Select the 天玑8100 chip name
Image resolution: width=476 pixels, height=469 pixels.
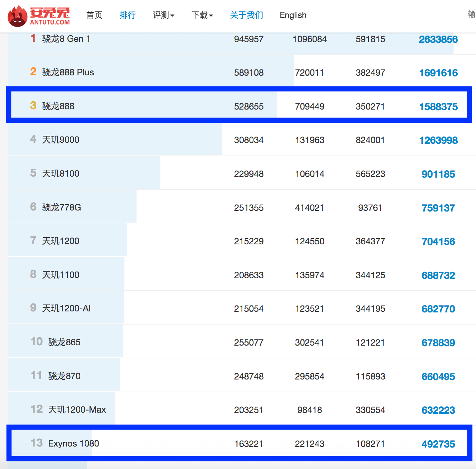(x=60, y=173)
